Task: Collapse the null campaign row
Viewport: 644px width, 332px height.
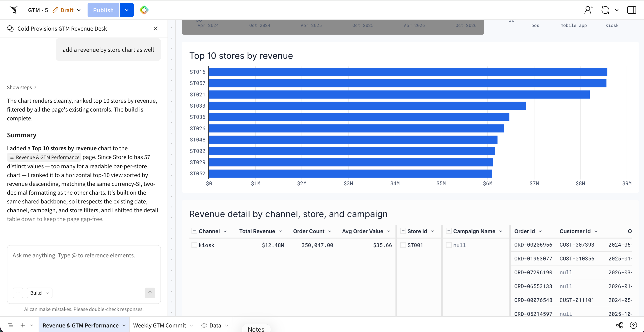Action: click(x=449, y=245)
